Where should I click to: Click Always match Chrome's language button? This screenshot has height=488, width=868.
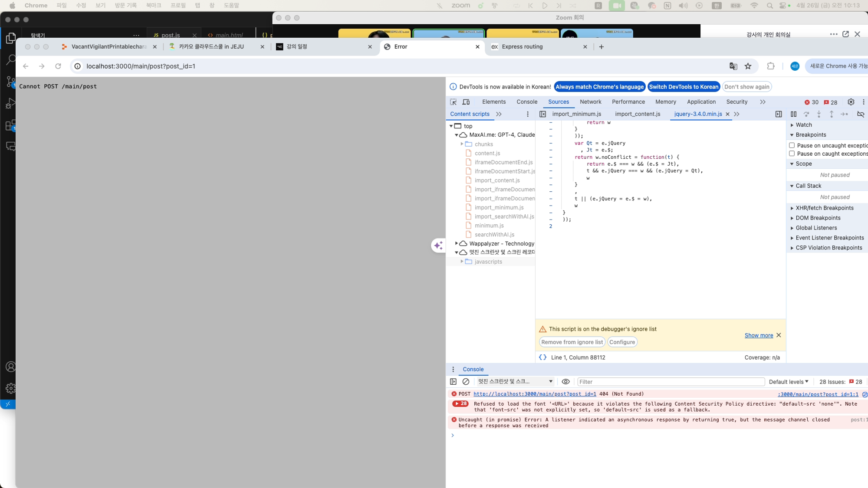tap(599, 87)
